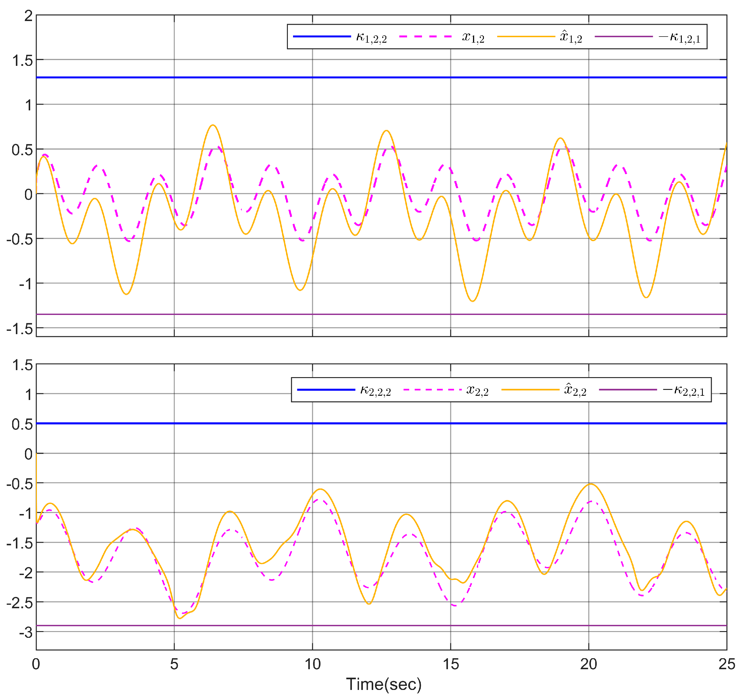Click the magenta dashed x1,2 legend sample
744x700 pixels.
[x=426, y=37]
